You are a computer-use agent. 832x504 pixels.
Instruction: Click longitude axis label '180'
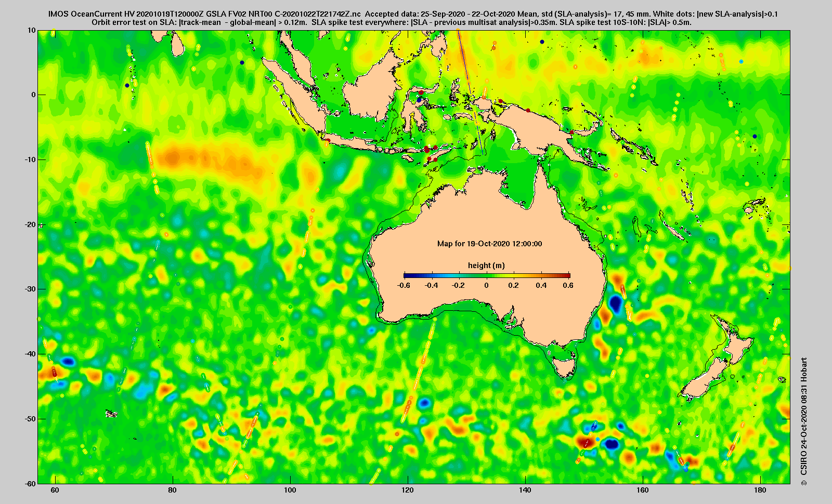pyautogui.click(x=760, y=490)
